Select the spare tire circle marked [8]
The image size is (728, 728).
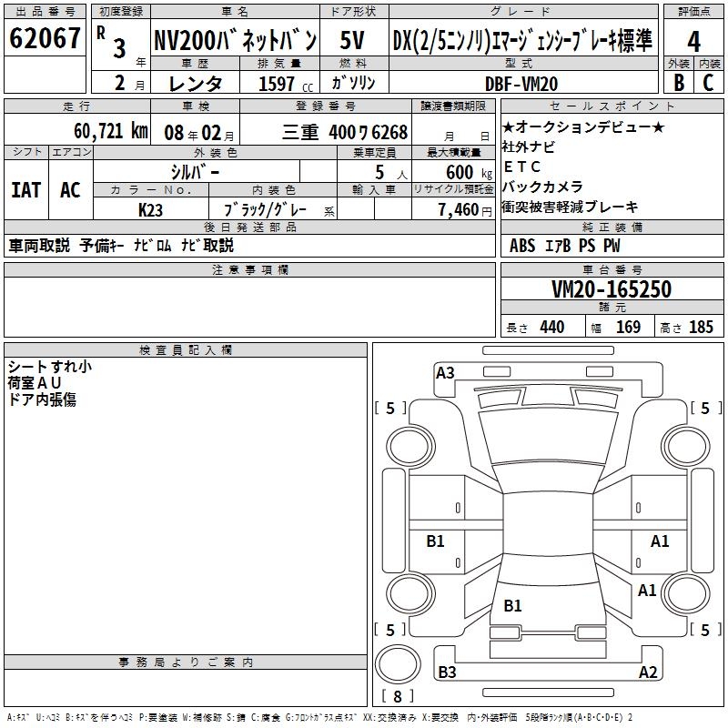(x=398, y=665)
